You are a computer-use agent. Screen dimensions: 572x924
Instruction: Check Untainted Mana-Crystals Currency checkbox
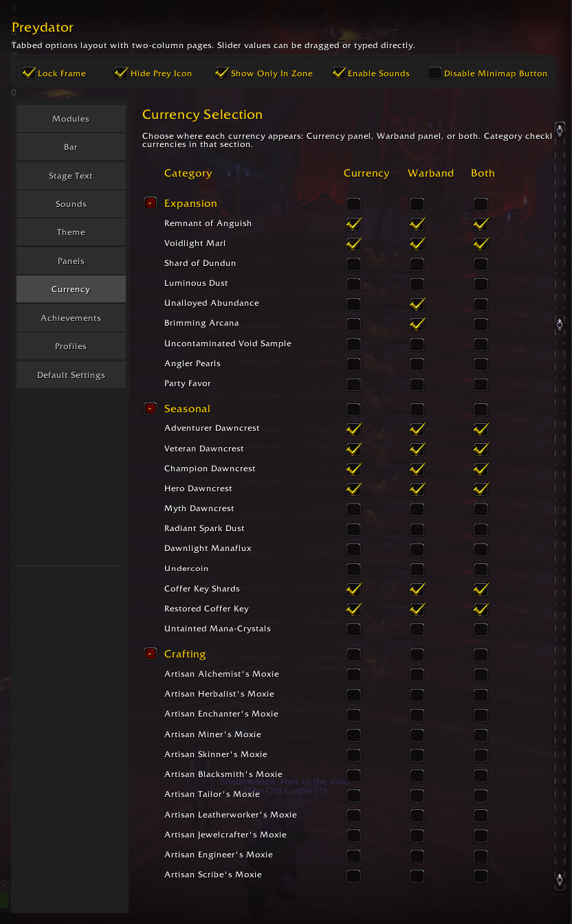tap(353, 629)
